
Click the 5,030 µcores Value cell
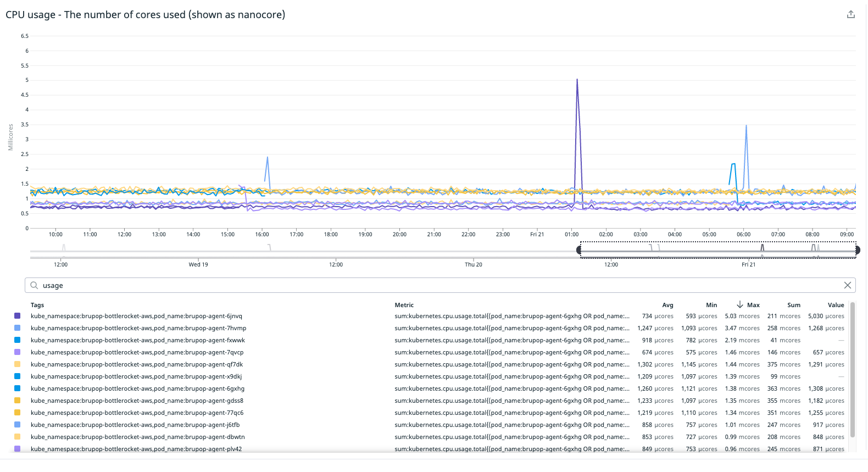pos(826,316)
